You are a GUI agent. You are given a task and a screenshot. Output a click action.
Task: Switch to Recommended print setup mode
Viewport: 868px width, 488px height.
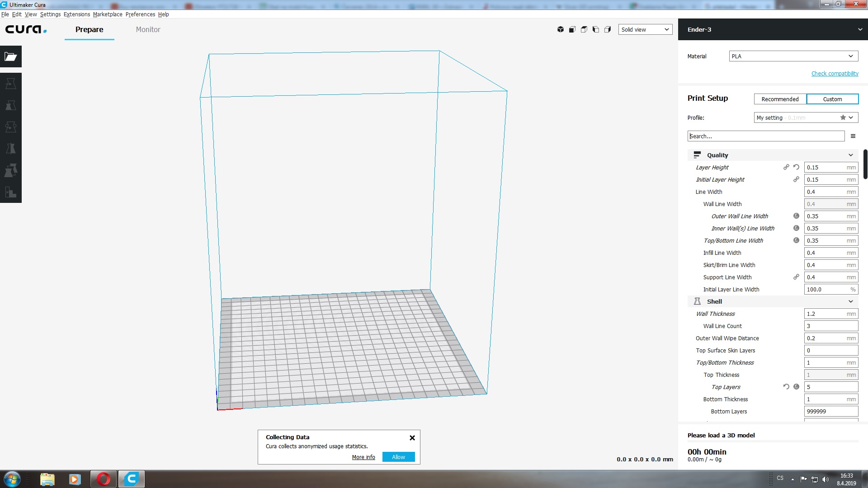click(x=780, y=99)
